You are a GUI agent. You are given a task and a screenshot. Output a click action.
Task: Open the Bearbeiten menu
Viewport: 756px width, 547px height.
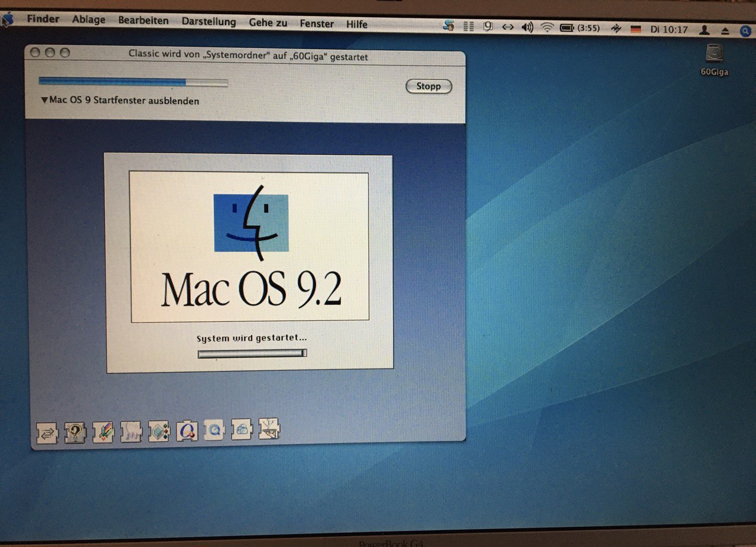click(x=143, y=21)
